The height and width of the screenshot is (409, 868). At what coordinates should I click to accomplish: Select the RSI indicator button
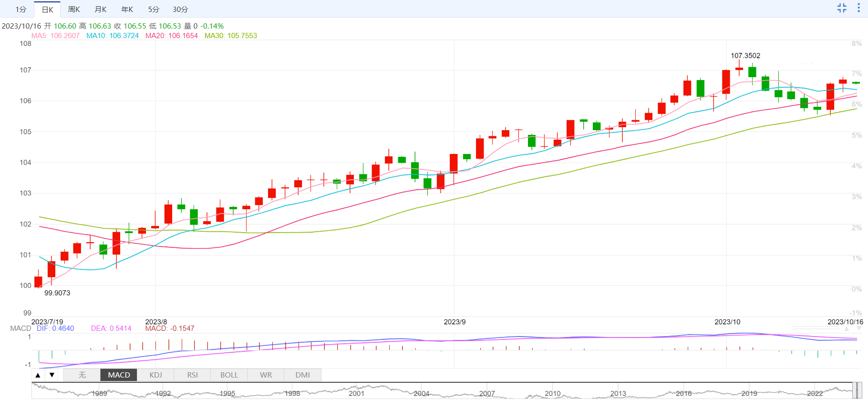[x=192, y=375]
